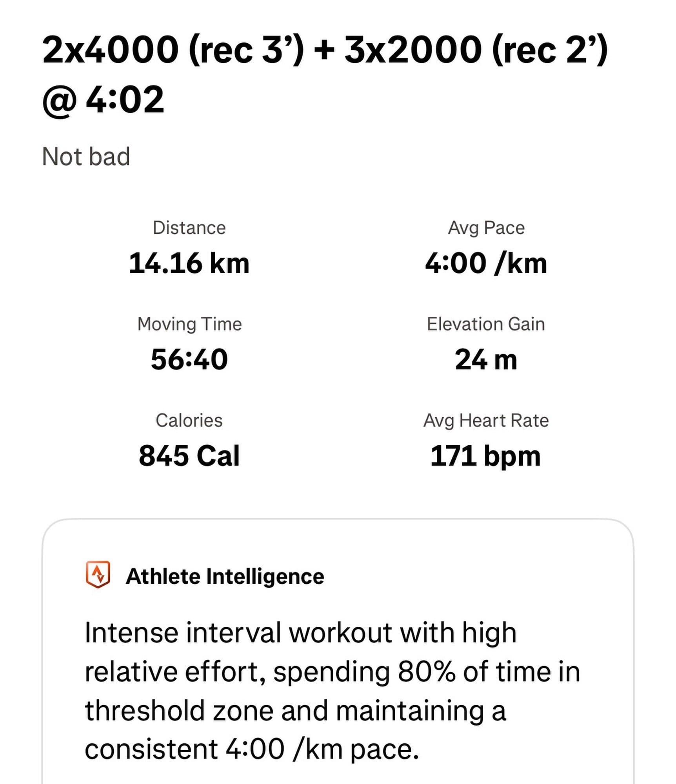Click the Avg Pace label

pyautogui.click(x=486, y=228)
